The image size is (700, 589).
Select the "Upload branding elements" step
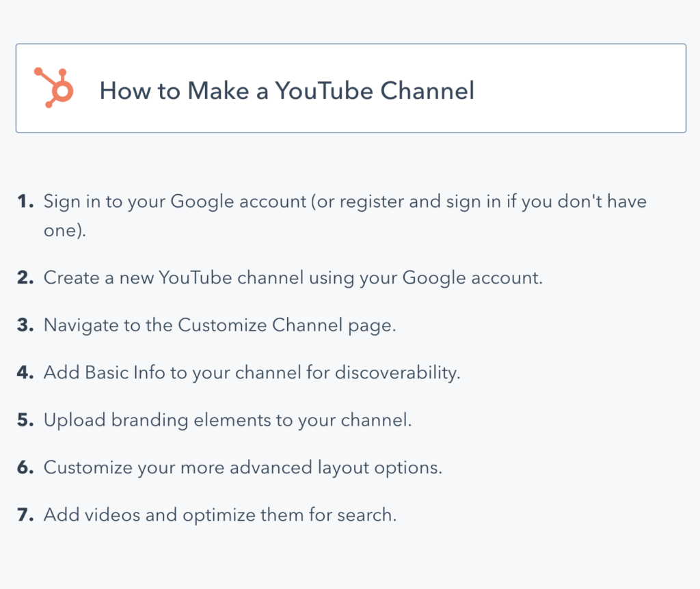pyautogui.click(x=228, y=420)
